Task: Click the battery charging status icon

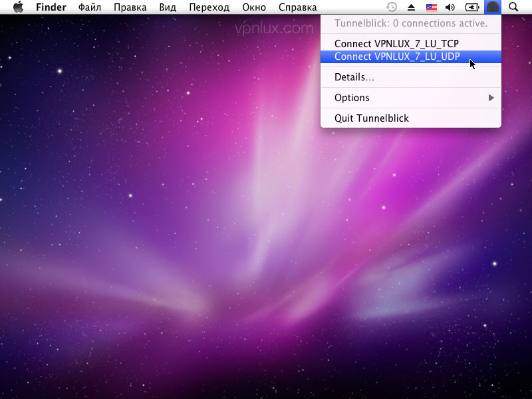Action: point(472,7)
